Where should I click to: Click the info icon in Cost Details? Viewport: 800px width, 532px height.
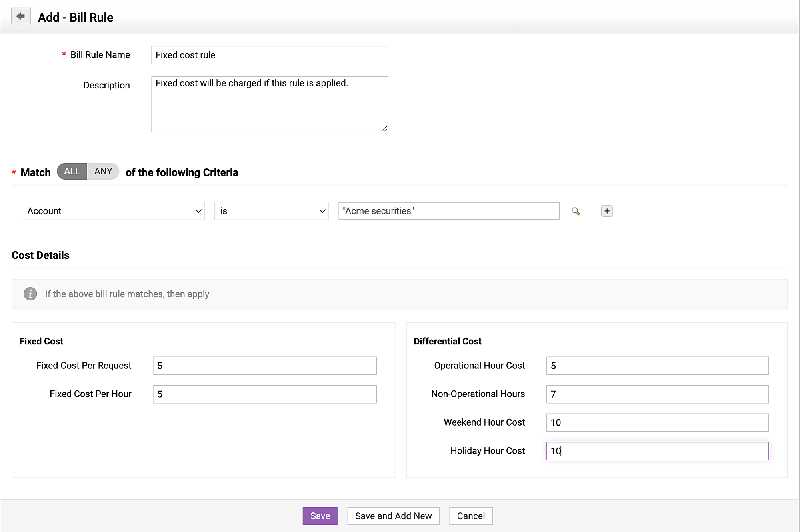pos(30,294)
